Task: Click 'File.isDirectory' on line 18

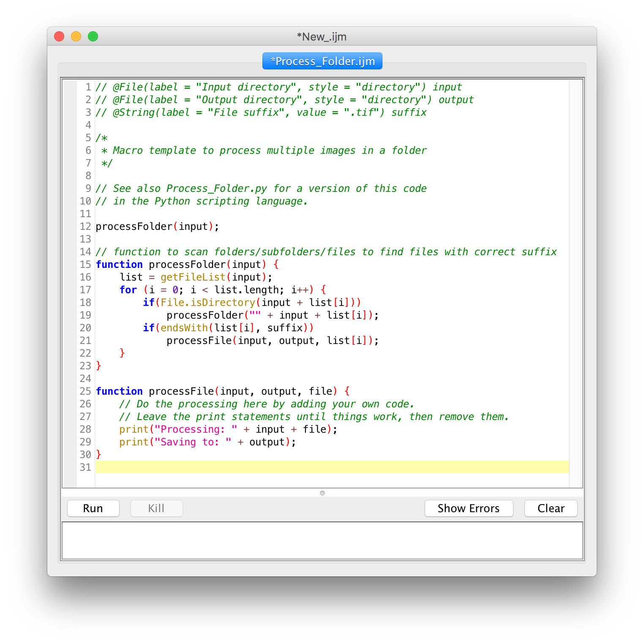Action: (208, 303)
